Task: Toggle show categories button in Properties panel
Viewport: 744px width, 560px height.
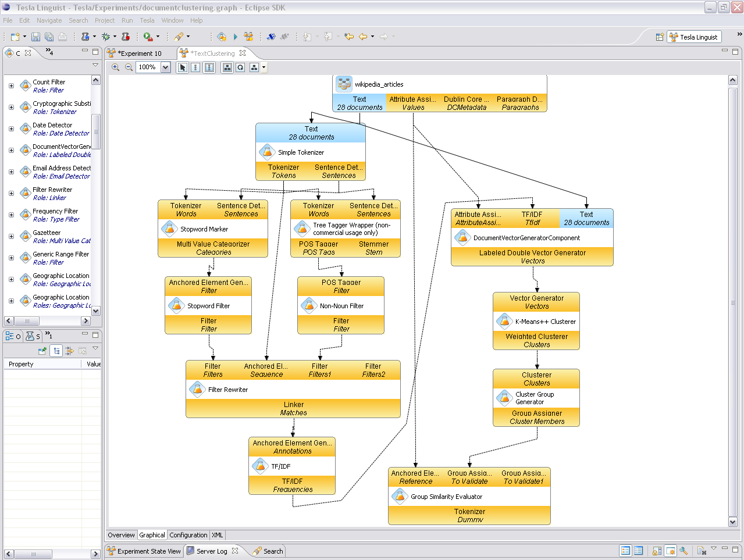Action: [x=56, y=351]
